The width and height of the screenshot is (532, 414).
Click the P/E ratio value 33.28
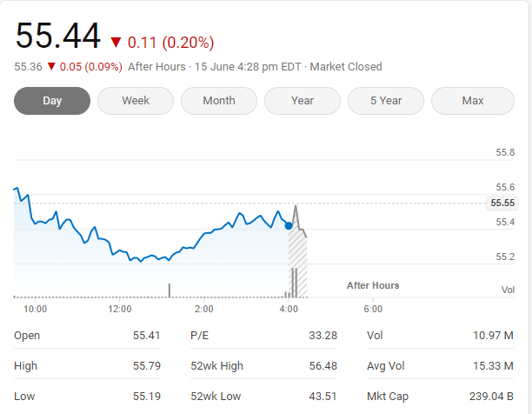coord(322,336)
